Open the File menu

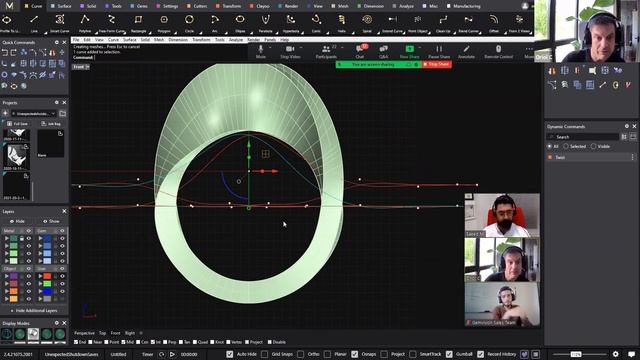(x=76, y=40)
